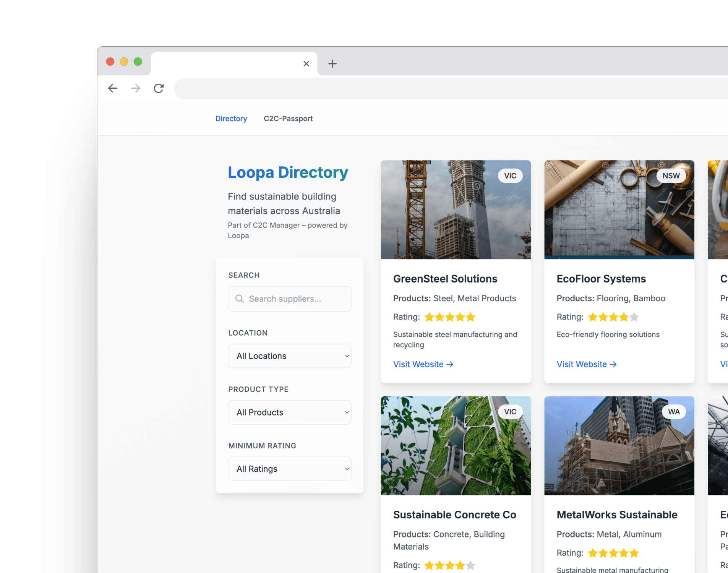Visit GreenSteel Solutions website link
Viewport: 728px width, 573px height.
point(423,364)
